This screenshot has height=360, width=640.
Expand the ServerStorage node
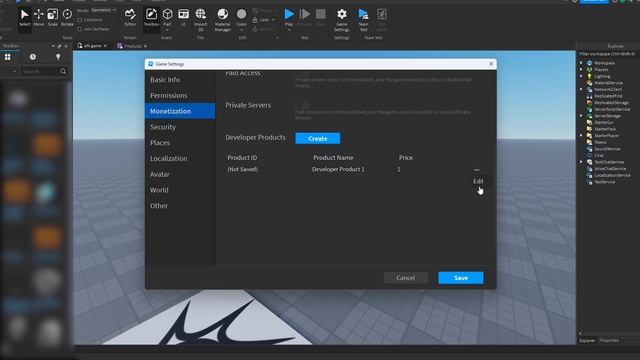pyautogui.click(x=581, y=116)
